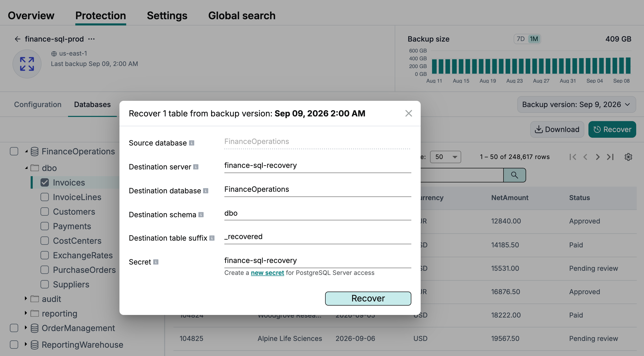
Task: Open the three-dot menu next to finance-sql-prod
Action: click(x=91, y=39)
